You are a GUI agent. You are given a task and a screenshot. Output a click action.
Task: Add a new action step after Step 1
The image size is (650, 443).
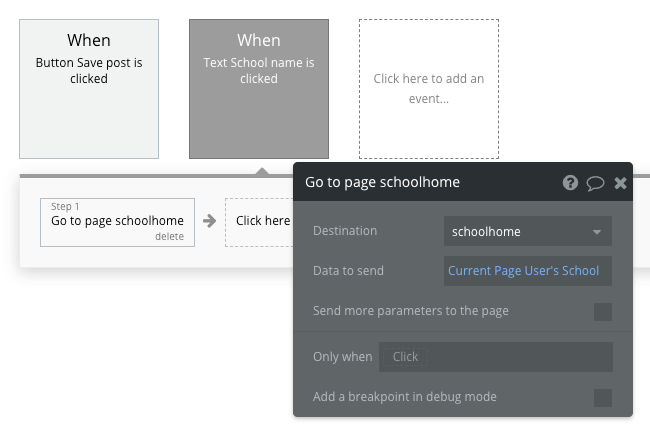[260, 223]
